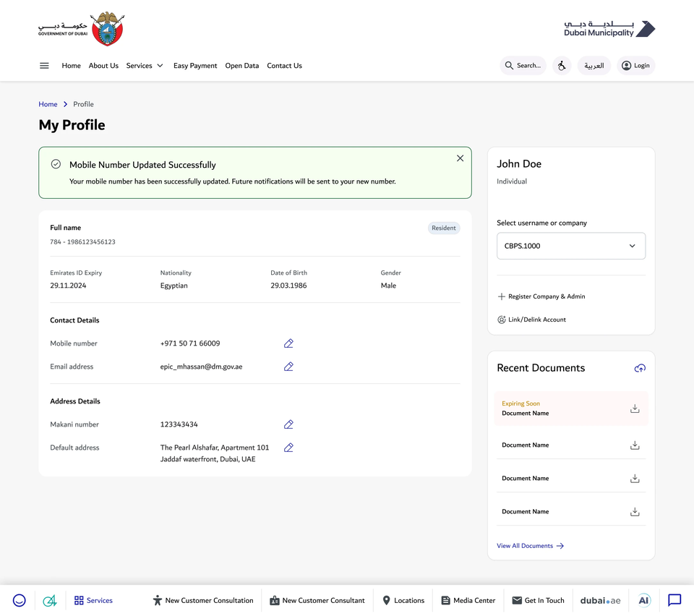The image size is (694, 616).
Task: Click the Search field
Action: click(x=523, y=66)
